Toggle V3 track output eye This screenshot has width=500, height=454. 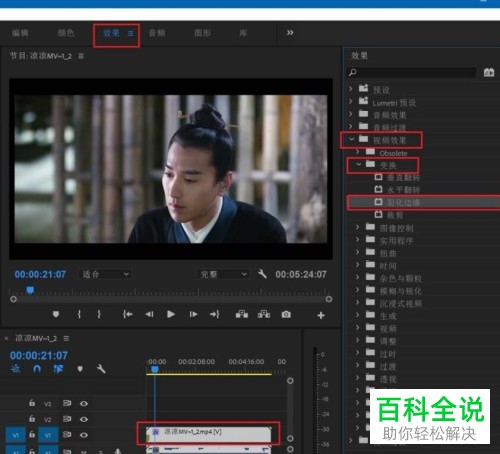pyautogui.click(x=84, y=404)
